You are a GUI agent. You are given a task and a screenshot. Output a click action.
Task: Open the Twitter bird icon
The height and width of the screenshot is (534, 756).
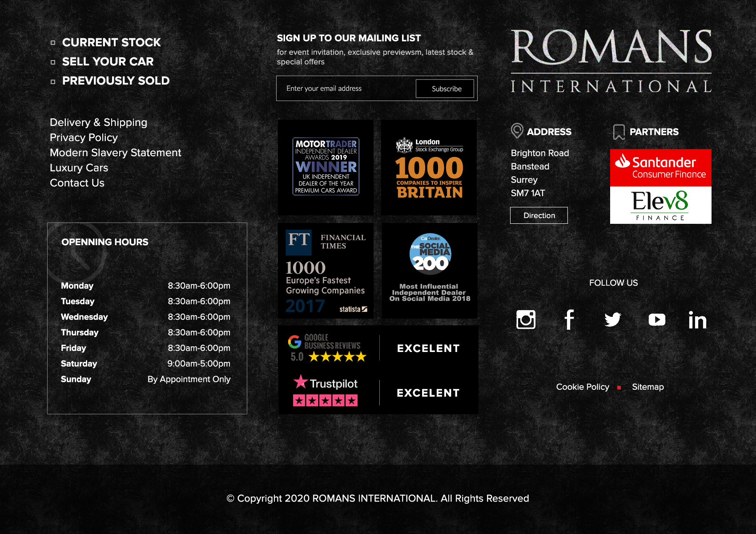613,320
